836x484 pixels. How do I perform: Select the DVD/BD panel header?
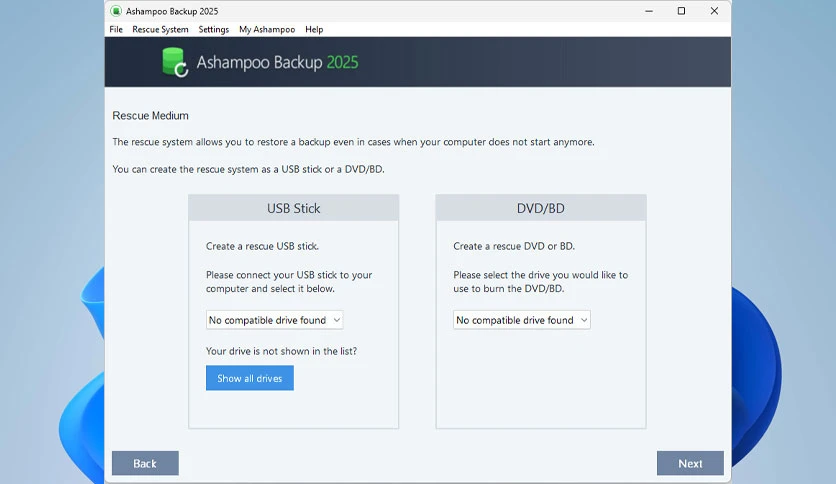(541, 208)
